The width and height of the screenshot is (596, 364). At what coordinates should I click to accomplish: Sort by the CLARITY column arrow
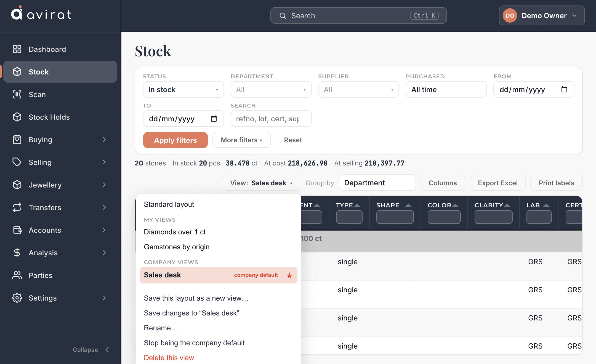tap(507, 205)
